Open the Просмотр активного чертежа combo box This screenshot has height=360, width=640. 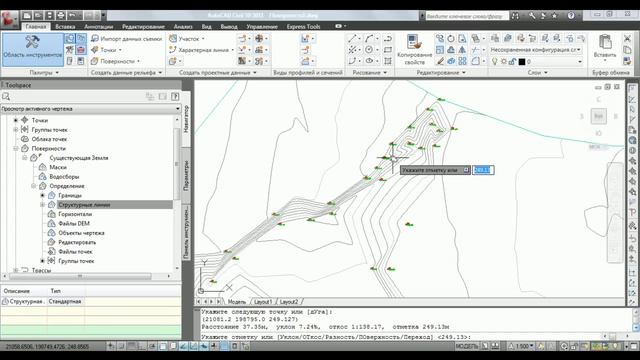coord(91,109)
